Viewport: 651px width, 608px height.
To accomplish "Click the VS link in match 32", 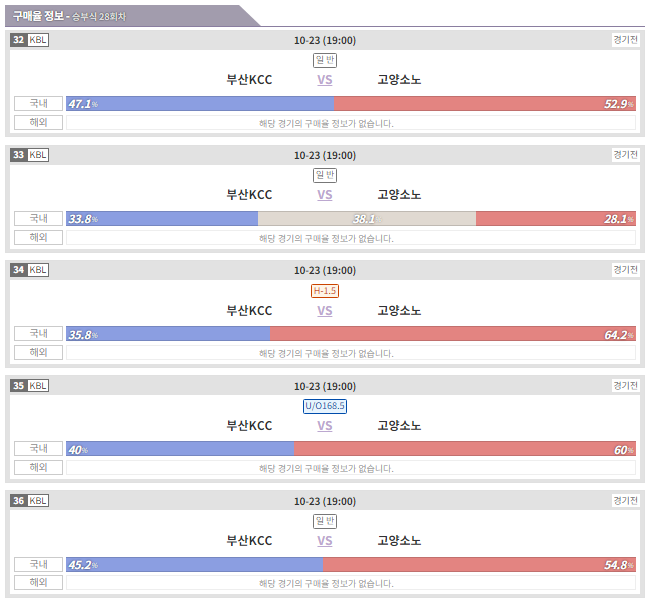I will [325, 80].
